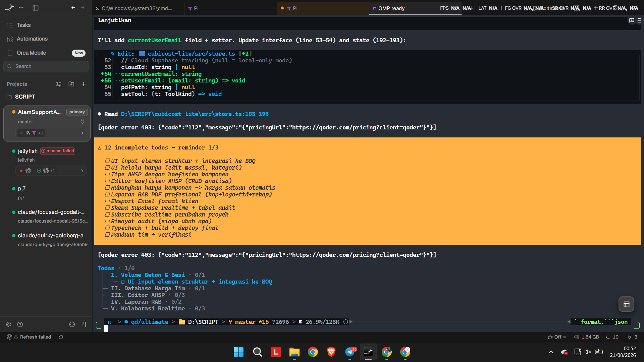The width and height of the screenshot is (644, 362).
Task: Click the add-pane icon at top right
Action: pos(632,20)
